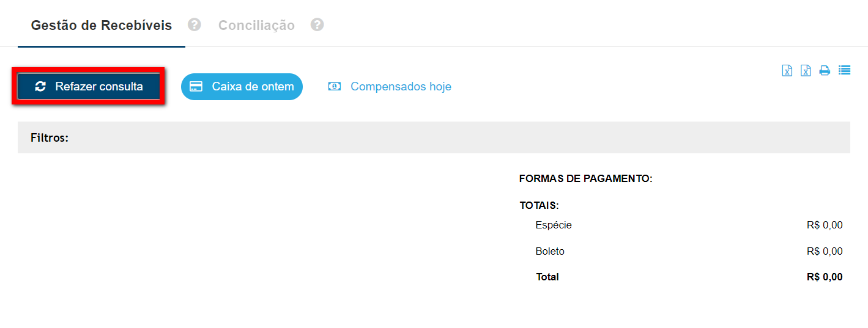Switch to the Conciliação tab
The height and width of the screenshot is (328, 868).
pos(256,26)
